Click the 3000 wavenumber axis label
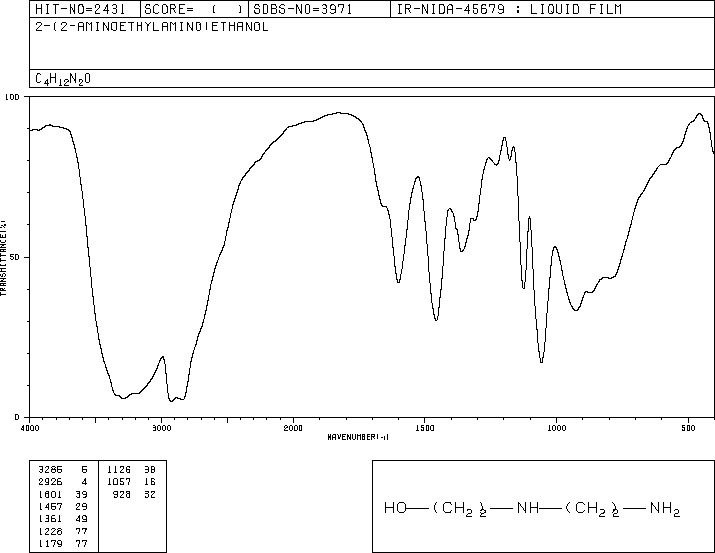Screen dimensions: 715x553 [x=161, y=428]
